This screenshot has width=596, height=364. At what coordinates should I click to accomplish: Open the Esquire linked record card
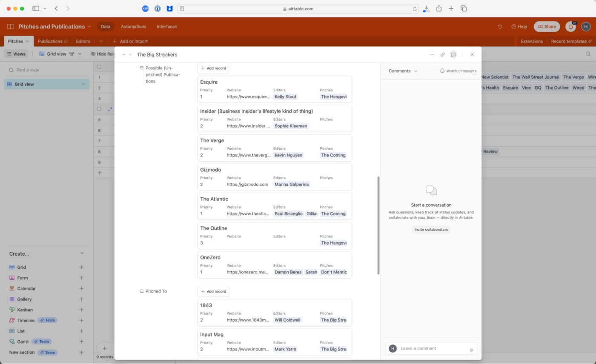click(275, 89)
